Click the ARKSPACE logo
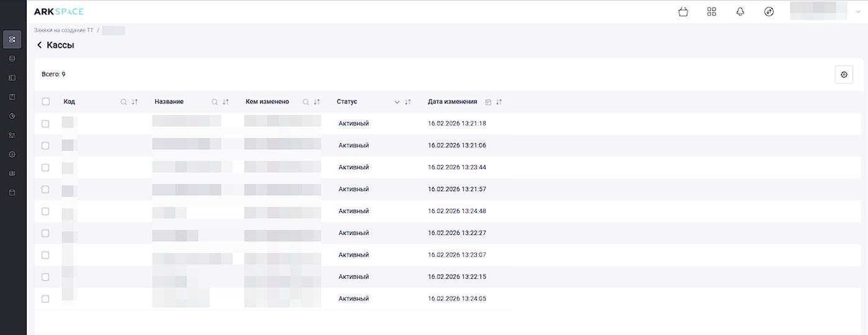This screenshot has width=868, height=335. 58,12
